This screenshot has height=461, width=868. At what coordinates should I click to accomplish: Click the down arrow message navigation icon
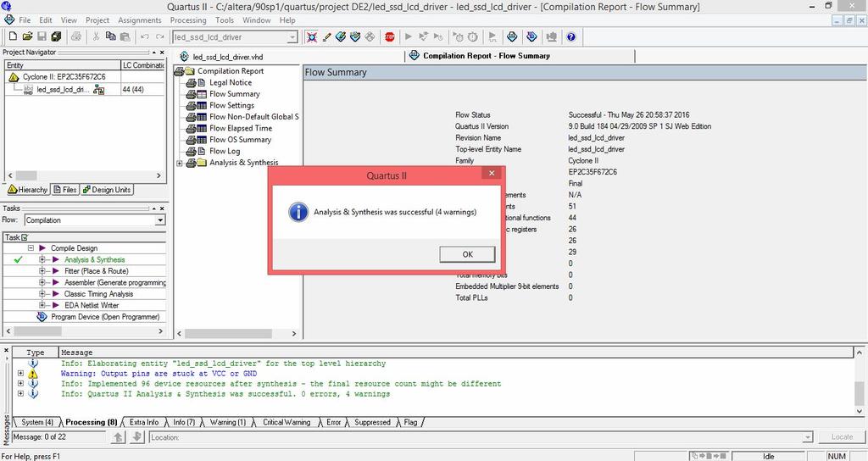[137, 437]
